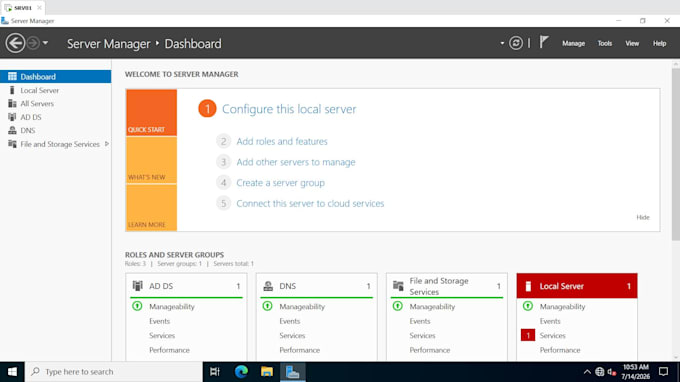Click Create a server group link

click(x=281, y=183)
